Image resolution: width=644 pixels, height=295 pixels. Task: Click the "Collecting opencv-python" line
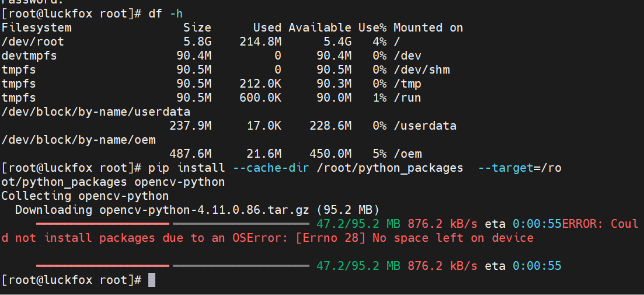(85, 196)
